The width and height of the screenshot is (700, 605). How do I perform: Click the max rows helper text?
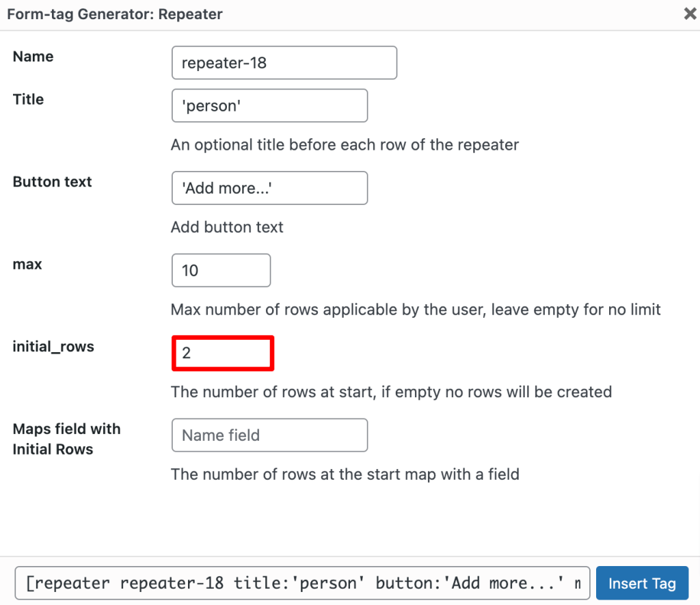click(x=415, y=310)
